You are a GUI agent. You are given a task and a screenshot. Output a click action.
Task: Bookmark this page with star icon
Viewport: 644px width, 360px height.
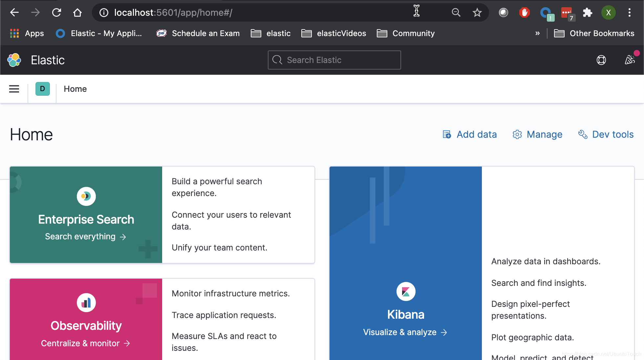[x=477, y=12]
